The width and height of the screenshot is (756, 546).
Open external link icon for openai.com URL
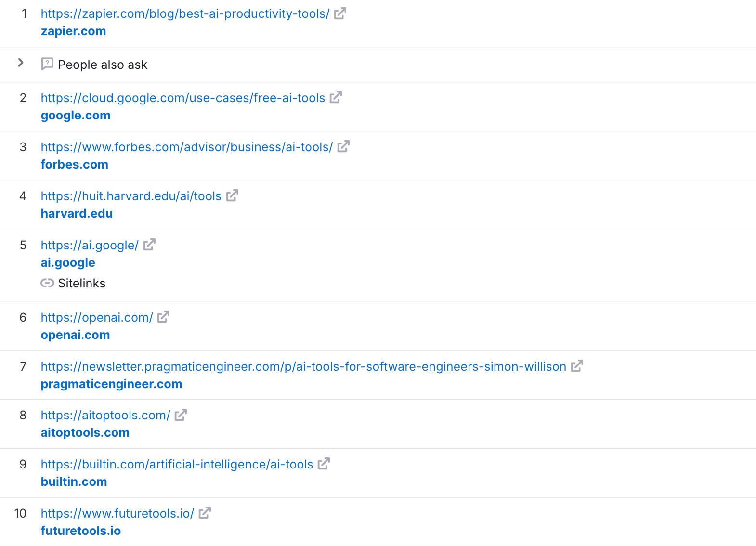coord(163,317)
